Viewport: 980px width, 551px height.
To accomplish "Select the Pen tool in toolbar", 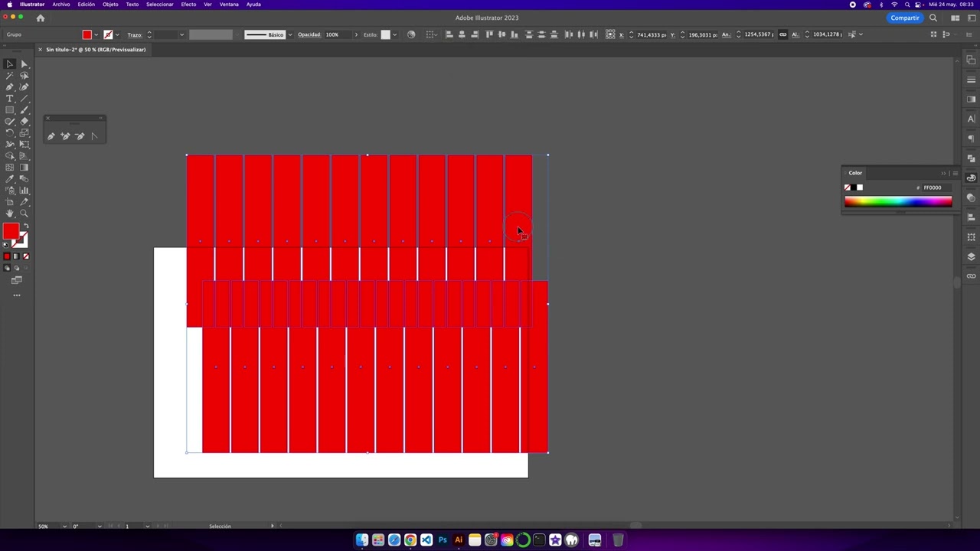I will [x=9, y=87].
